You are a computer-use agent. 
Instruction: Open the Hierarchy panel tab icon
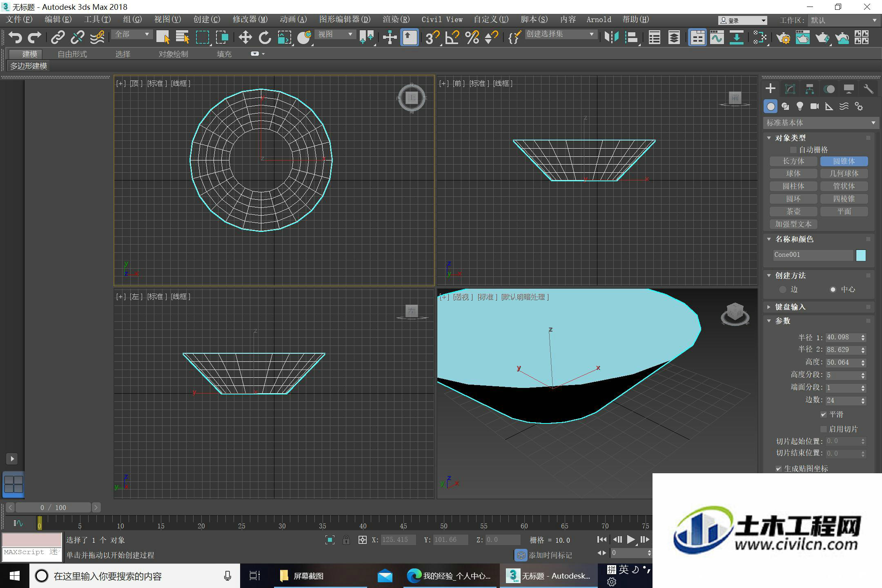(x=810, y=89)
